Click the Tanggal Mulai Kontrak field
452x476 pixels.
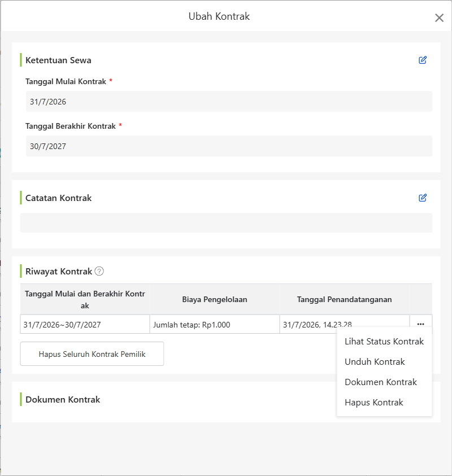coord(229,102)
